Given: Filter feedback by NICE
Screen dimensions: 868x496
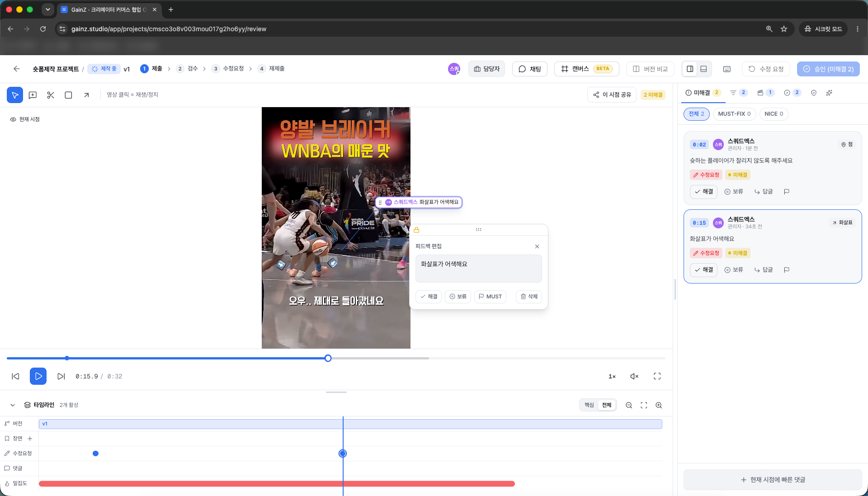Looking at the screenshot, I should pyautogui.click(x=774, y=114).
